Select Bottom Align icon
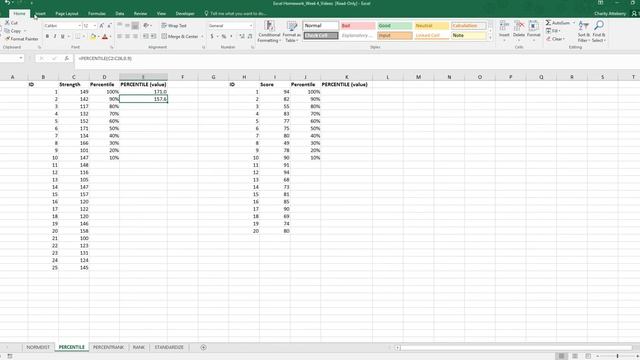Screen dimensions: 640x360 click(135, 25)
